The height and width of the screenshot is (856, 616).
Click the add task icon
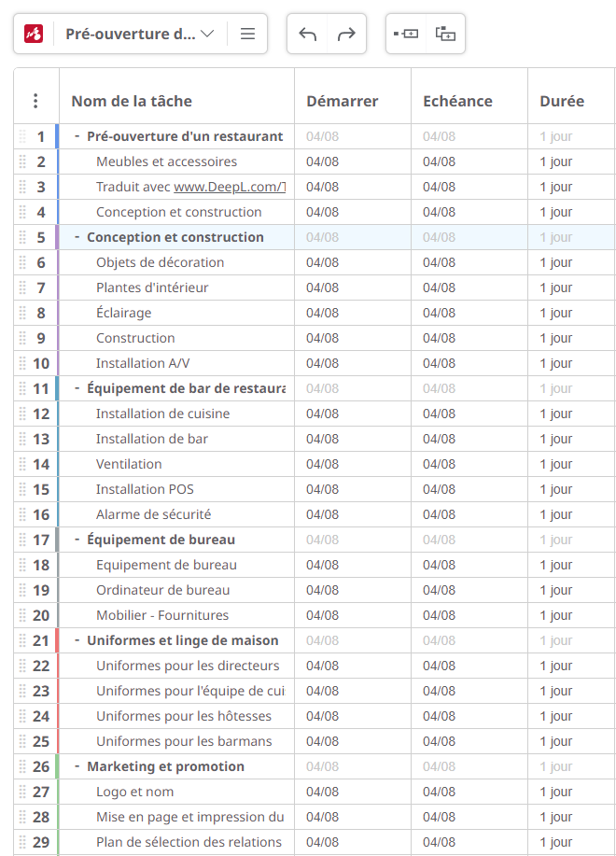click(x=406, y=34)
